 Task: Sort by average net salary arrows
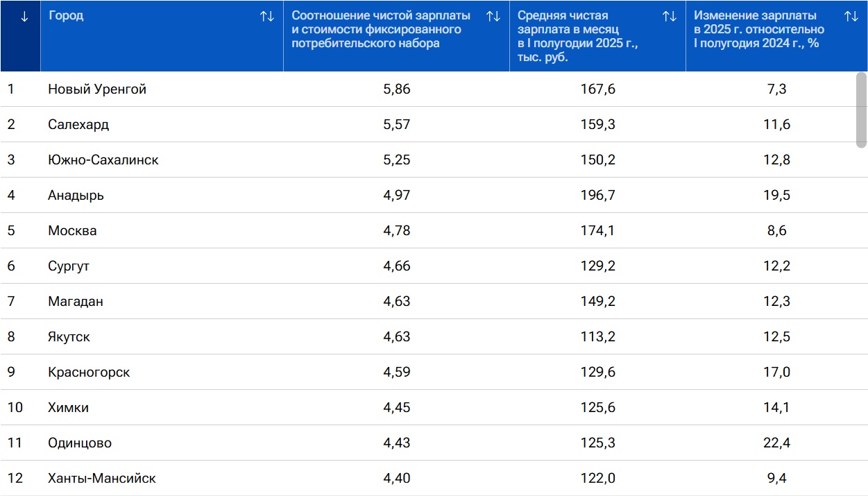(x=670, y=17)
